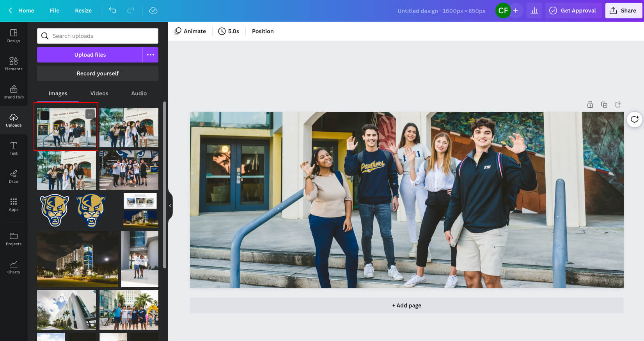This screenshot has height=341, width=644.
Task: Switch to the Audio tab
Action: pyautogui.click(x=139, y=93)
